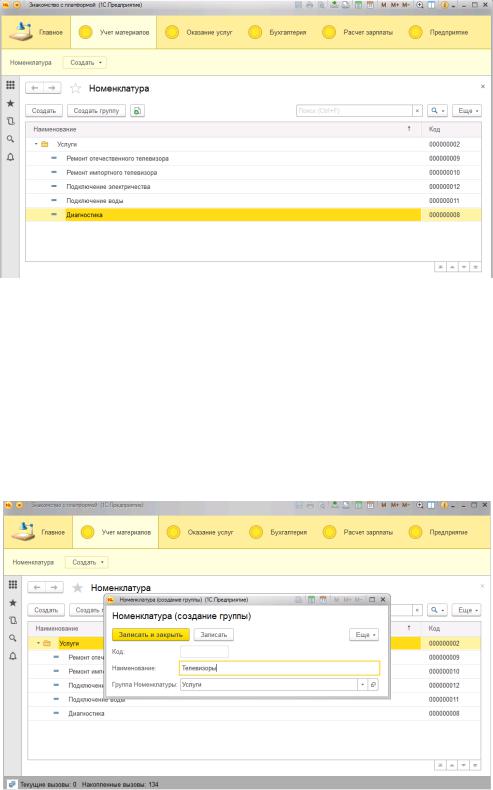Open History icon in bottom window sidebar

pos(13,620)
